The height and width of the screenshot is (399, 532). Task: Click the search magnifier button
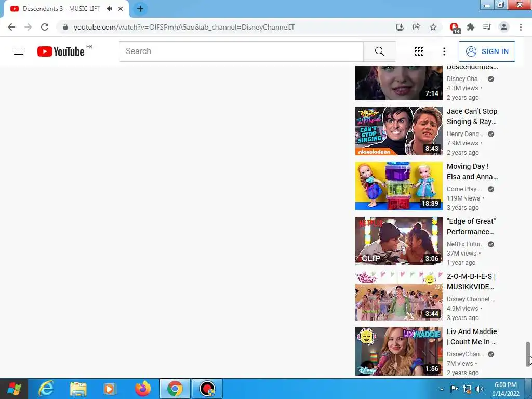click(380, 51)
